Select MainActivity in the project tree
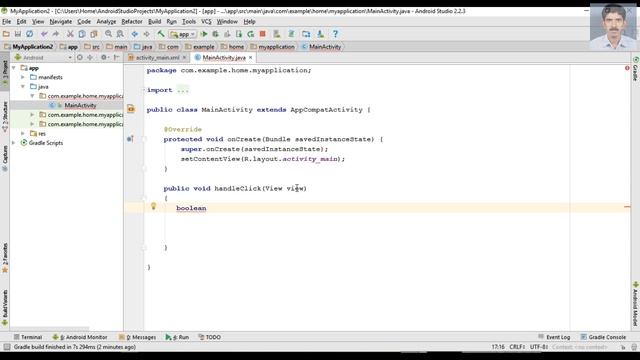Viewport: 640px width, 360px height. point(80,105)
